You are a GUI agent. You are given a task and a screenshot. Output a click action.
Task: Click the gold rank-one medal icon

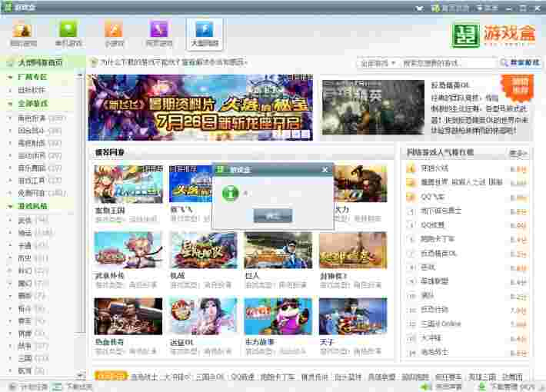point(411,169)
